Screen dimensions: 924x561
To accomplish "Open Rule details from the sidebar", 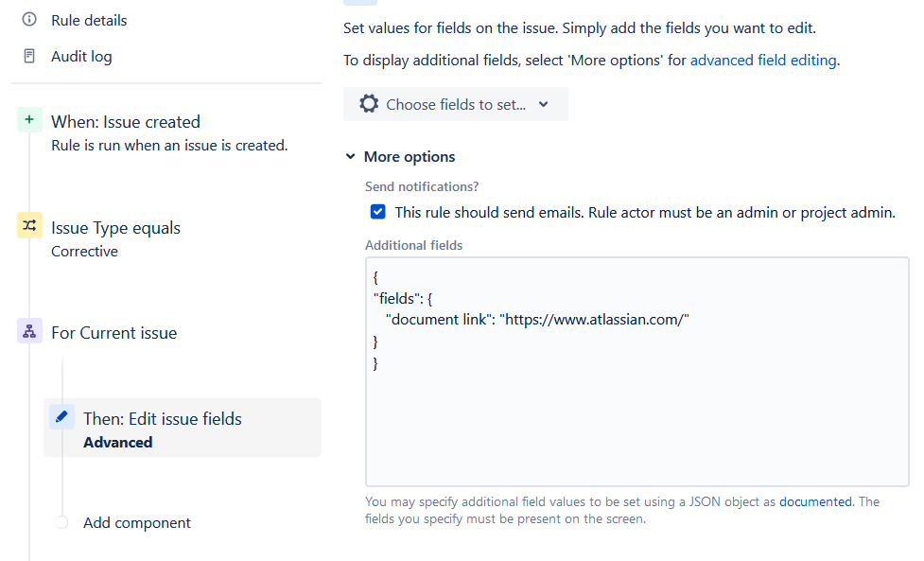I will pos(90,19).
